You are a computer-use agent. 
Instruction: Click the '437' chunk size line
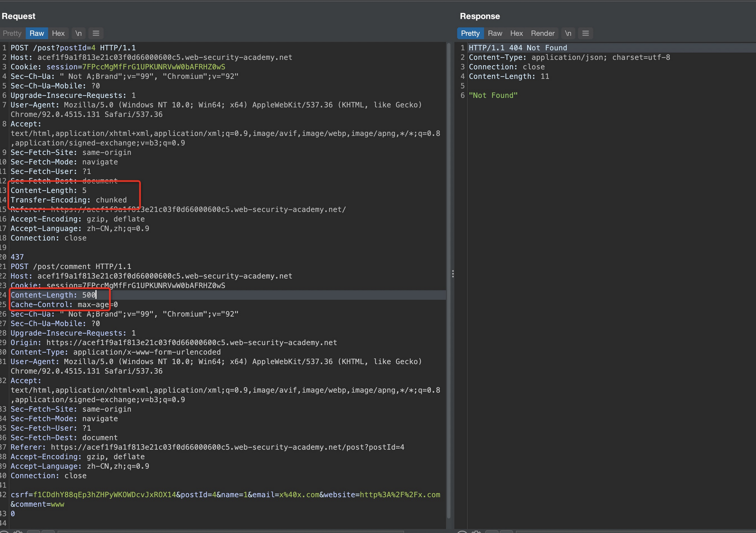click(17, 257)
